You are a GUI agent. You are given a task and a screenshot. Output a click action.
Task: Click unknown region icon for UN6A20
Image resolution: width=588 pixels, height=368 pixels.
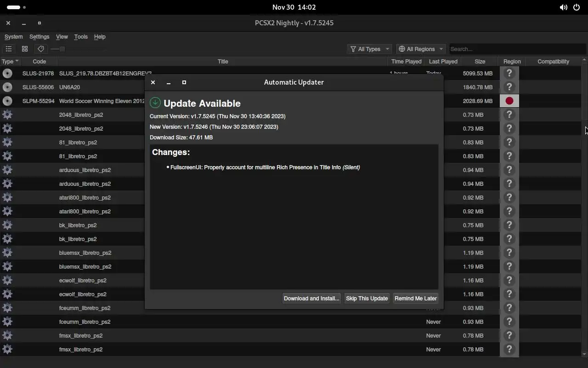click(x=509, y=87)
